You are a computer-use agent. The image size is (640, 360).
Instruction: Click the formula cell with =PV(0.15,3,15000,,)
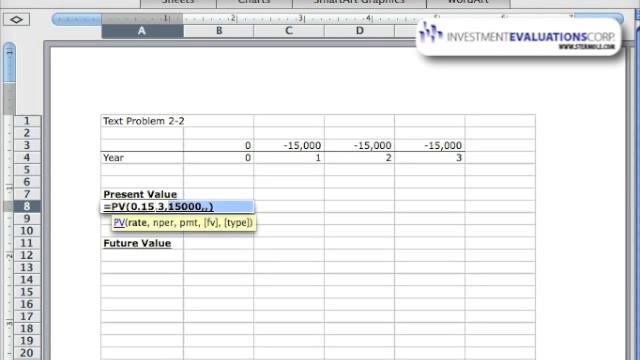click(177, 207)
